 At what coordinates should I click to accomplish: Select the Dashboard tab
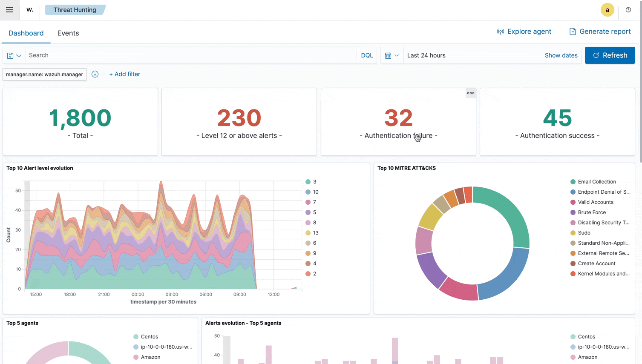pos(26,33)
